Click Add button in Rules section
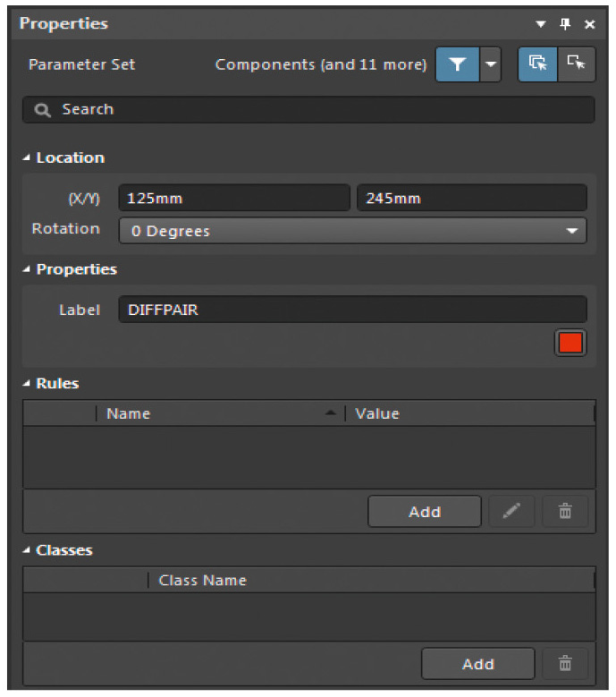616x697 pixels. (x=425, y=512)
